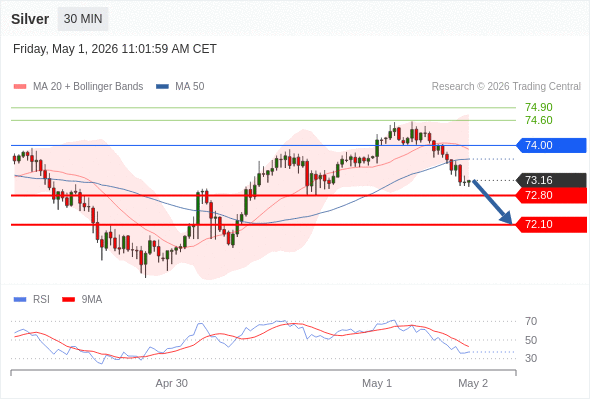Click the blue 74.00 pivot price tag
590x400 pixels.
[551, 145]
